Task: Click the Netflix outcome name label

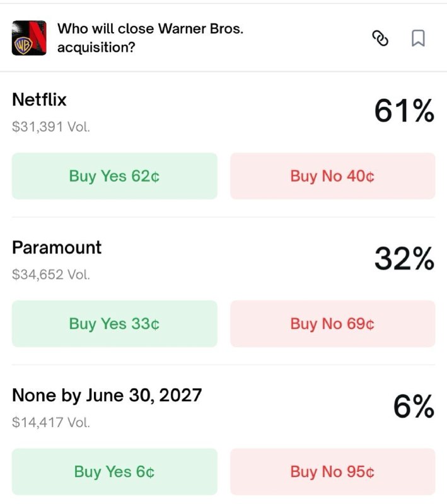Action: point(40,100)
